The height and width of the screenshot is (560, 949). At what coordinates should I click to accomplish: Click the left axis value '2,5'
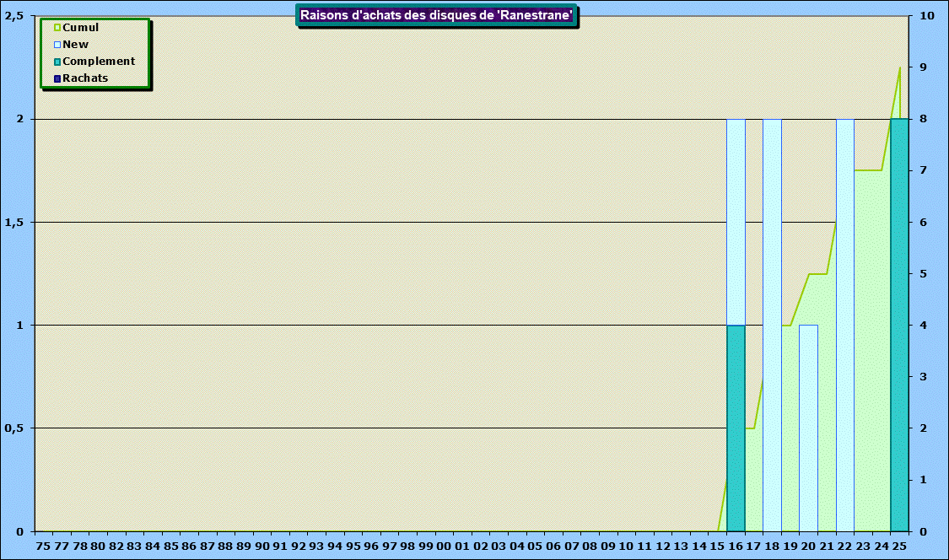13,16
